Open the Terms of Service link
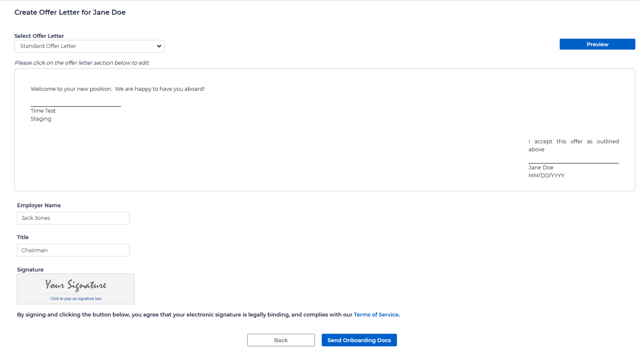 pos(376,315)
